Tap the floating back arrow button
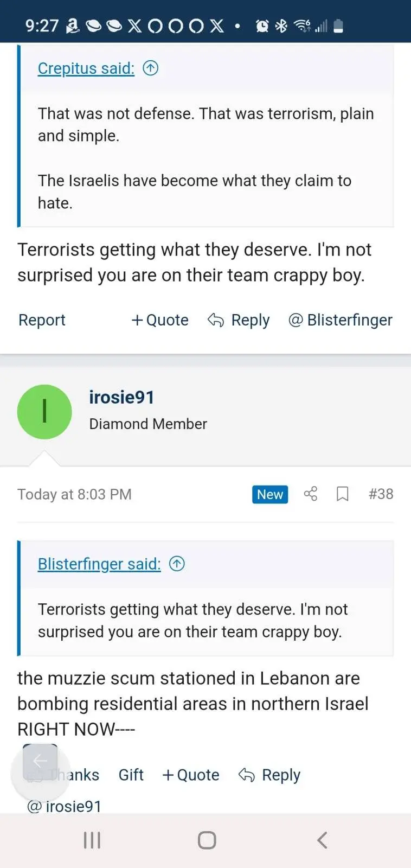This screenshot has height=868, width=411. [40, 761]
